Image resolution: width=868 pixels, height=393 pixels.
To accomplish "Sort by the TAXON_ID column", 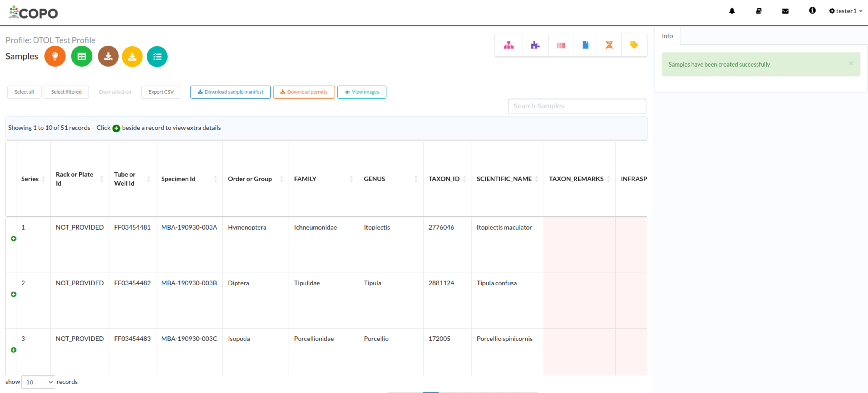I will 447,179.
